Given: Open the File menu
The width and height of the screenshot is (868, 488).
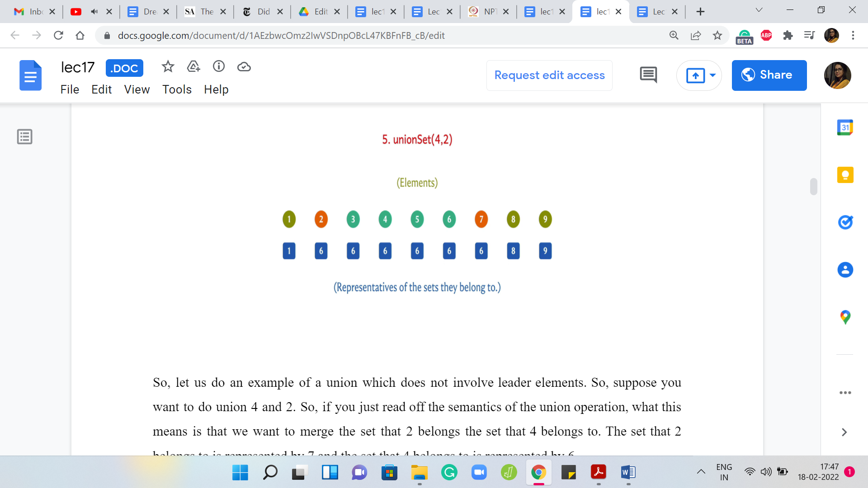Looking at the screenshot, I should pos(70,89).
